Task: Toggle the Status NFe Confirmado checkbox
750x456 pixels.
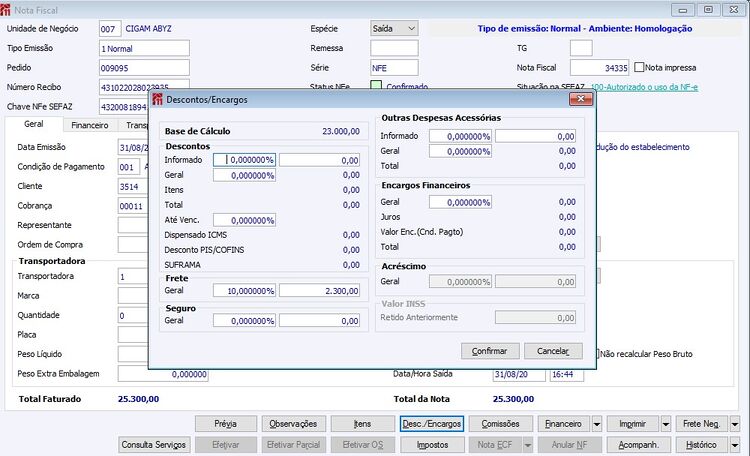Action: pos(376,86)
